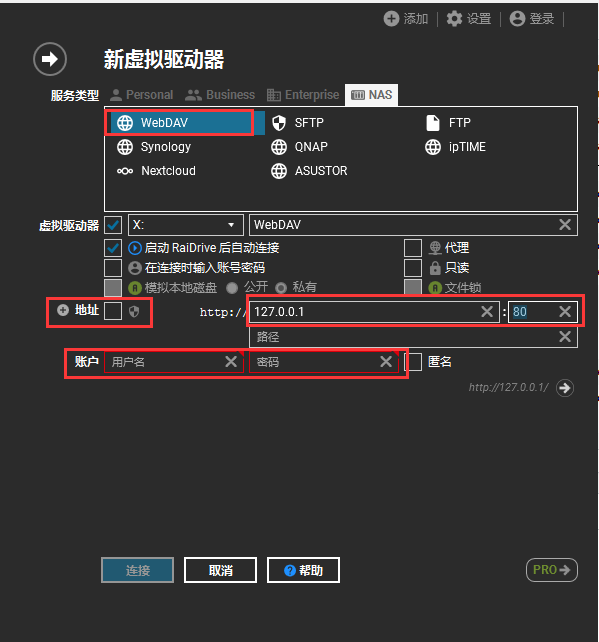599x642 pixels.
Task: Select the Nextcloud service option
Action: 156,171
